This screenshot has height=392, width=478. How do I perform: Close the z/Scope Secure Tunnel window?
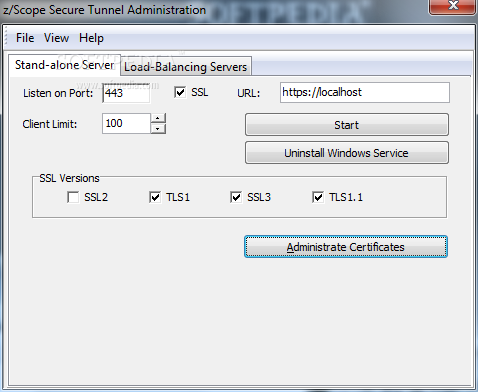453,6
